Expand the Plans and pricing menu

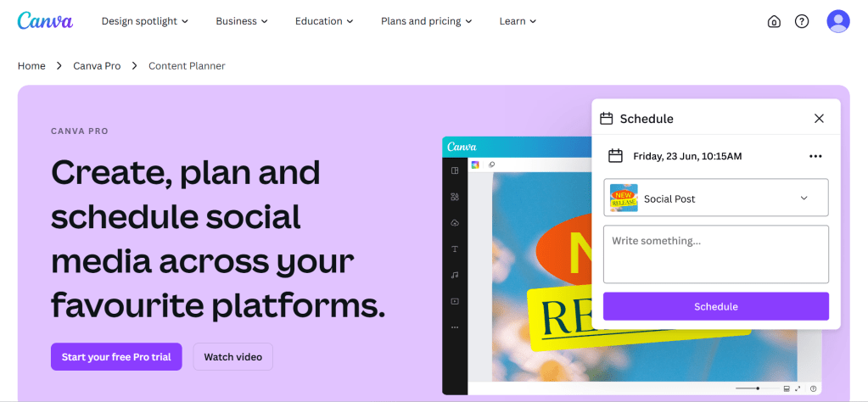pyautogui.click(x=426, y=21)
